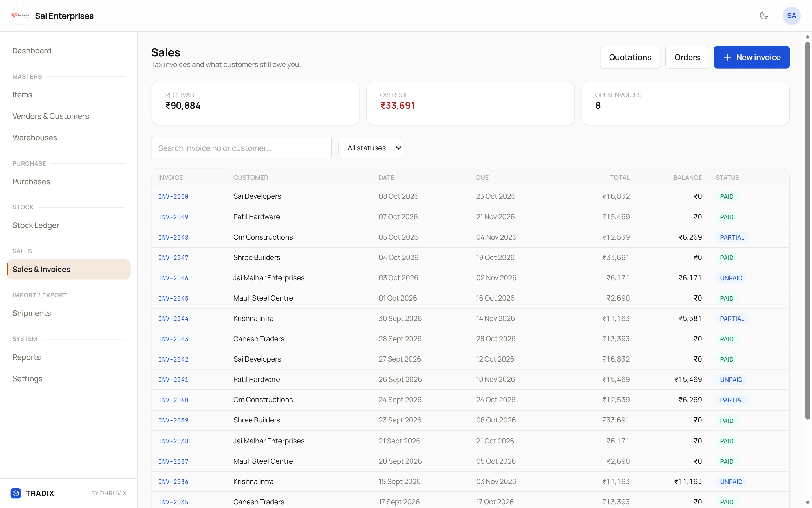
Task: Click Krishna Infra customer in INV-2044 row
Action: (253, 319)
